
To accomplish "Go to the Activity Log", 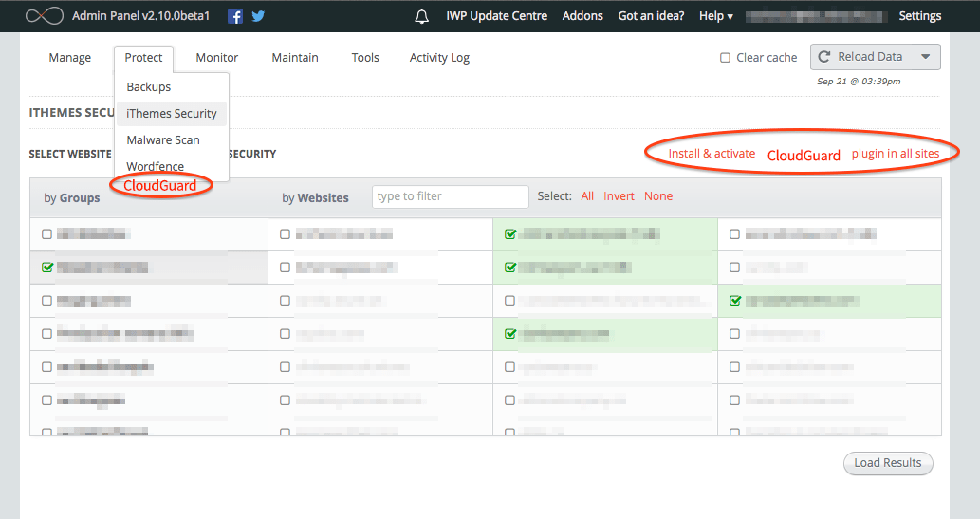I will (x=439, y=58).
